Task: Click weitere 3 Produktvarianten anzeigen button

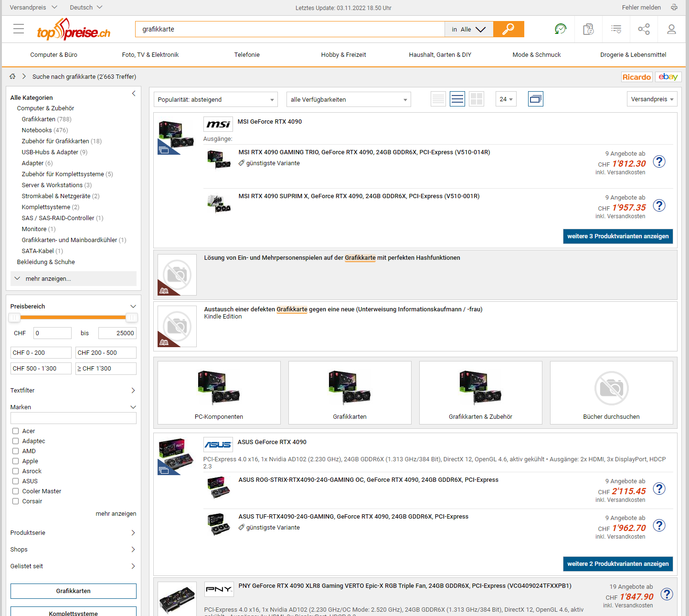Action: click(618, 236)
